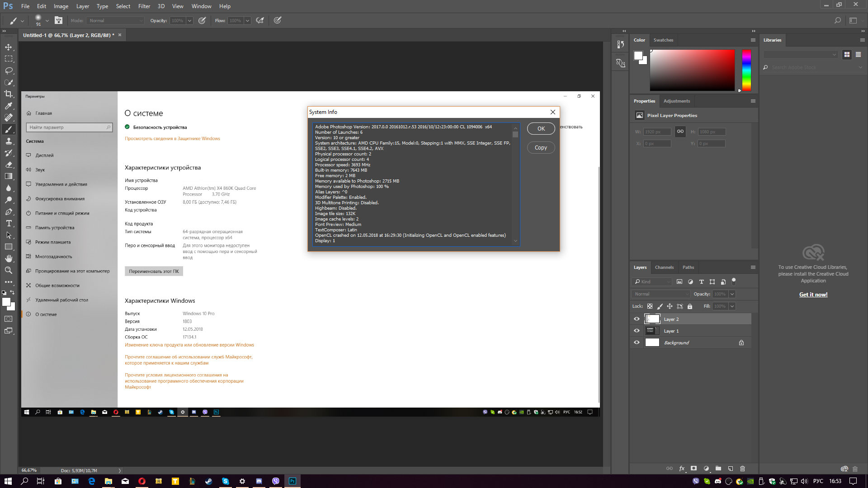This screenshot has height=488, width=868.
Task: Delete the selected layer with trash icon
Action: point(742,469)
